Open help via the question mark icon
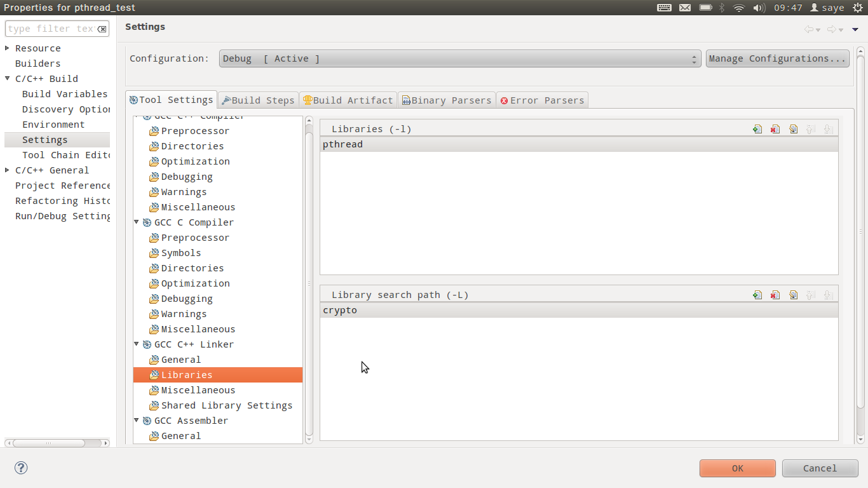Image resolution: width=868 pixels, height=488 pixels. (21, 468)
